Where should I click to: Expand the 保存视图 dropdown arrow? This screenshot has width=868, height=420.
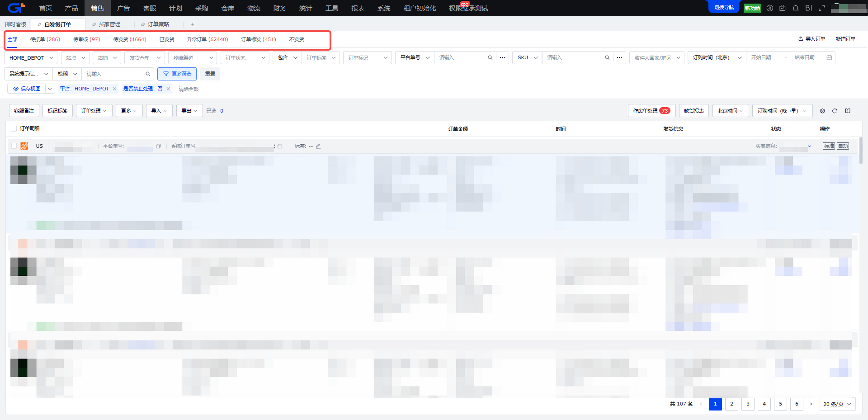tap(50, 89)
